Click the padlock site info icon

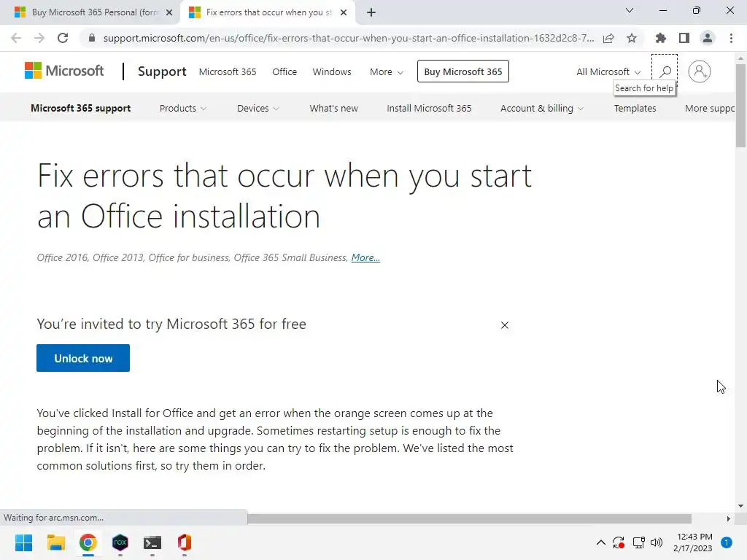click(x=92, y=38)
